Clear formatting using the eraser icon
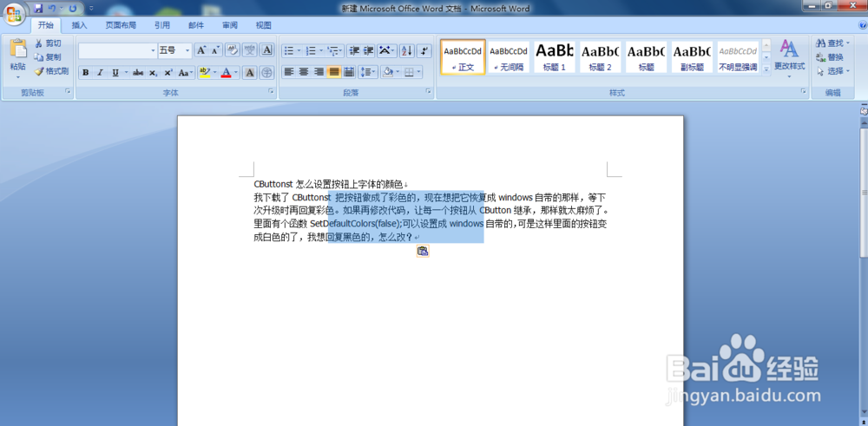The height and width of the screenshot is (426, 868). pyautogui.click(x=233, y=50)
